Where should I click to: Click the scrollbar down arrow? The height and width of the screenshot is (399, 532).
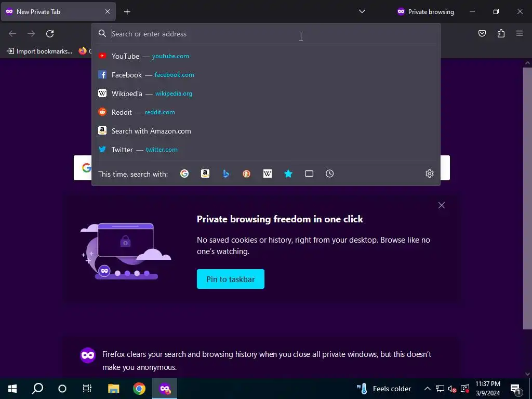pos(527,374)
